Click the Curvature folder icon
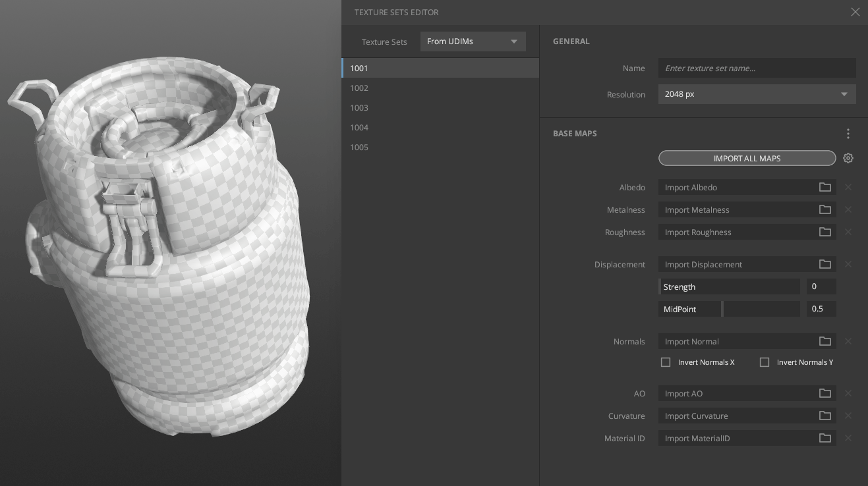The image size is (868, 486). (825, 416)
